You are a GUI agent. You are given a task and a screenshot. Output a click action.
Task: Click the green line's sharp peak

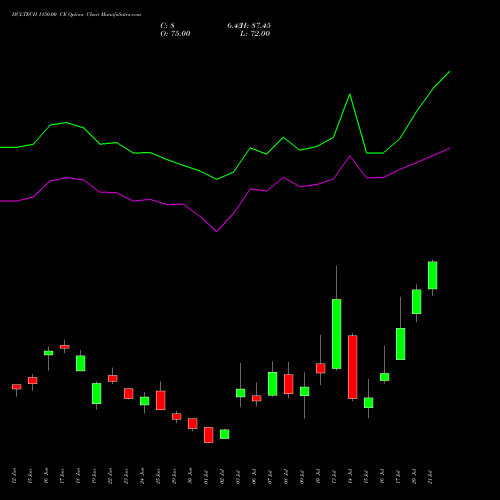(x=350, y=94)
